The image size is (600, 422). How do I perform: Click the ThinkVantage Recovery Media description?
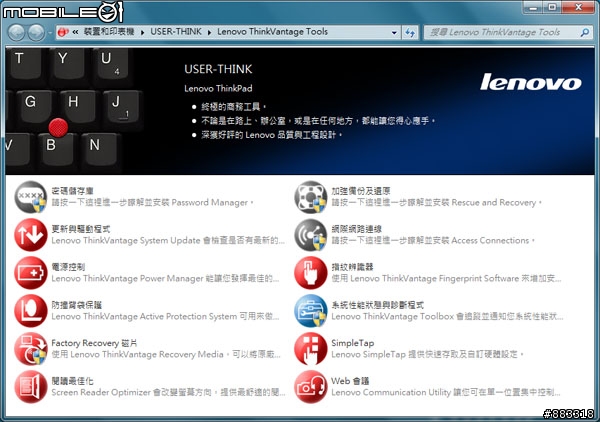pos(166,354)
